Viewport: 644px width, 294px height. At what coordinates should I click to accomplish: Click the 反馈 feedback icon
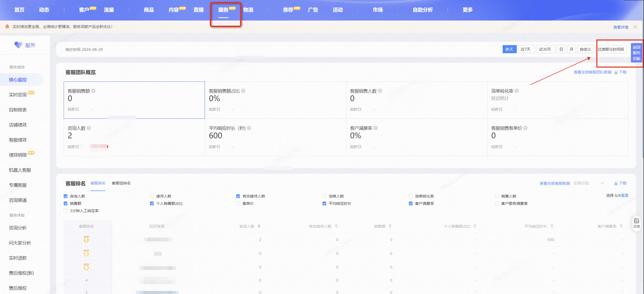coord(636,223)
